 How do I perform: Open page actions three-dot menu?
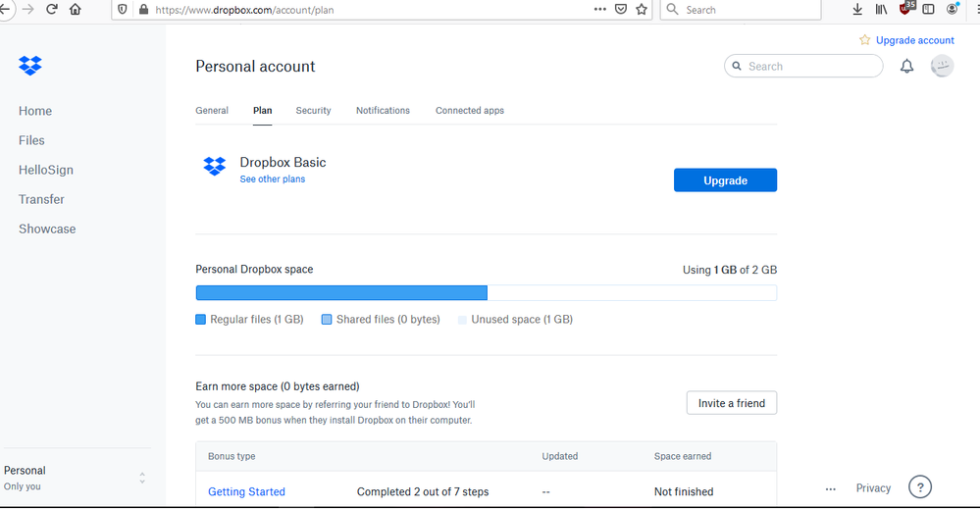(600, 10)
